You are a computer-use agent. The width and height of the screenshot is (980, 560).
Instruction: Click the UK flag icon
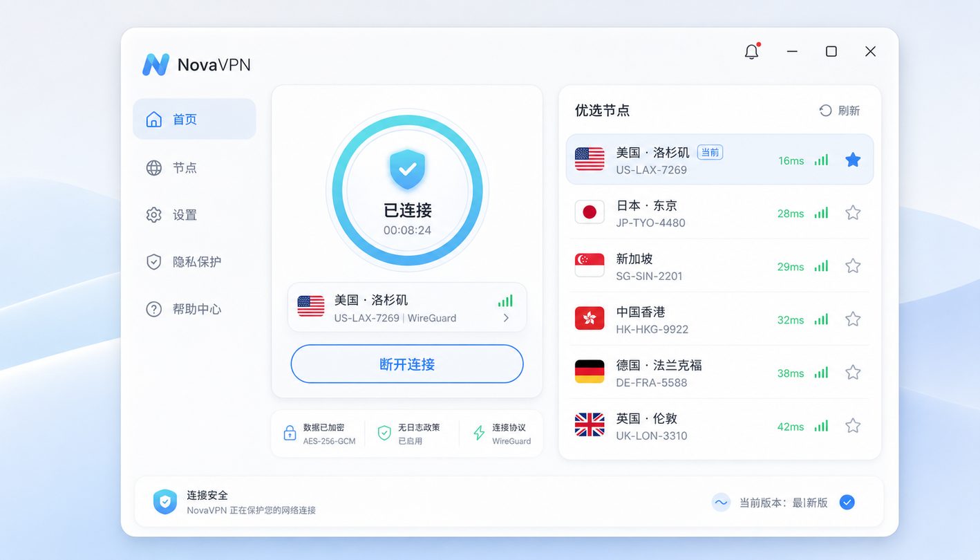590,425
